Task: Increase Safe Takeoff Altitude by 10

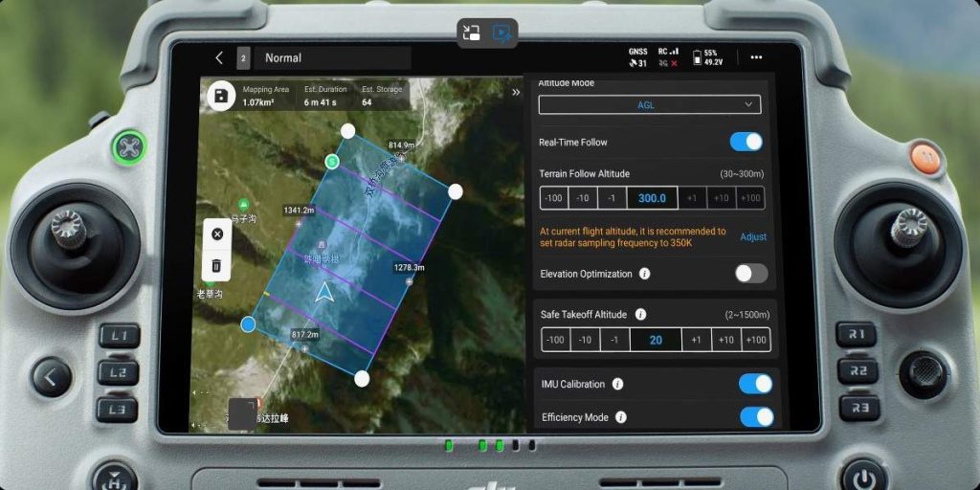Action: coord(726,340)
